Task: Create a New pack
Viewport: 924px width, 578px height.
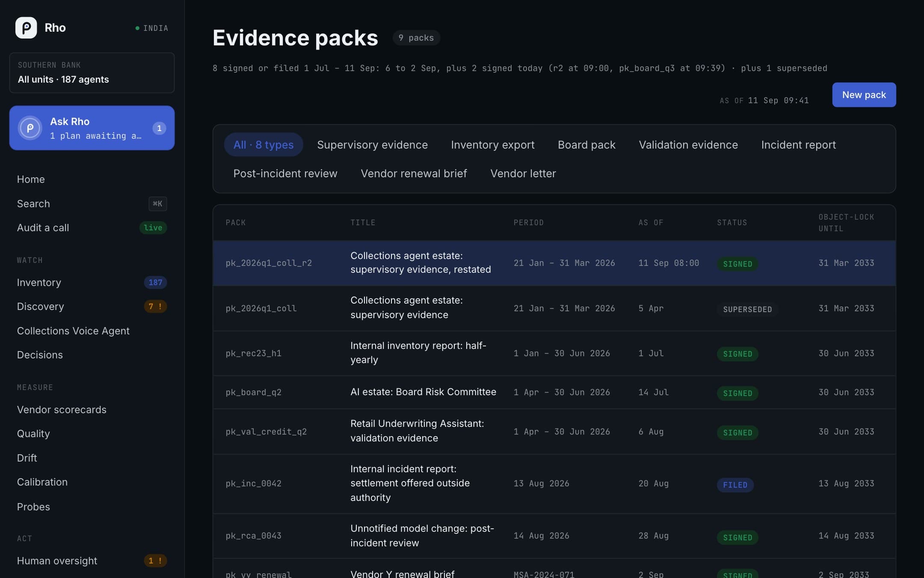Action: [864, 95]
